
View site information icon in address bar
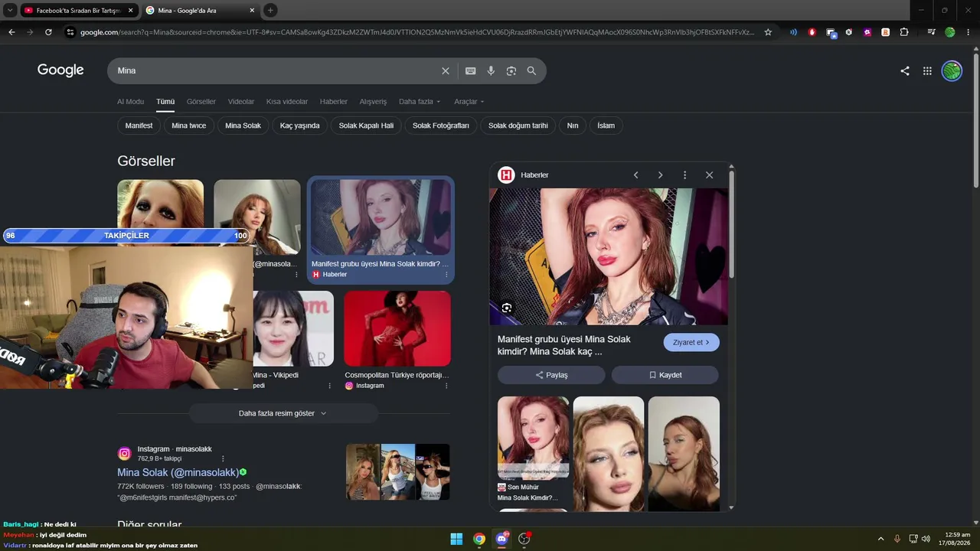[70, 32]
